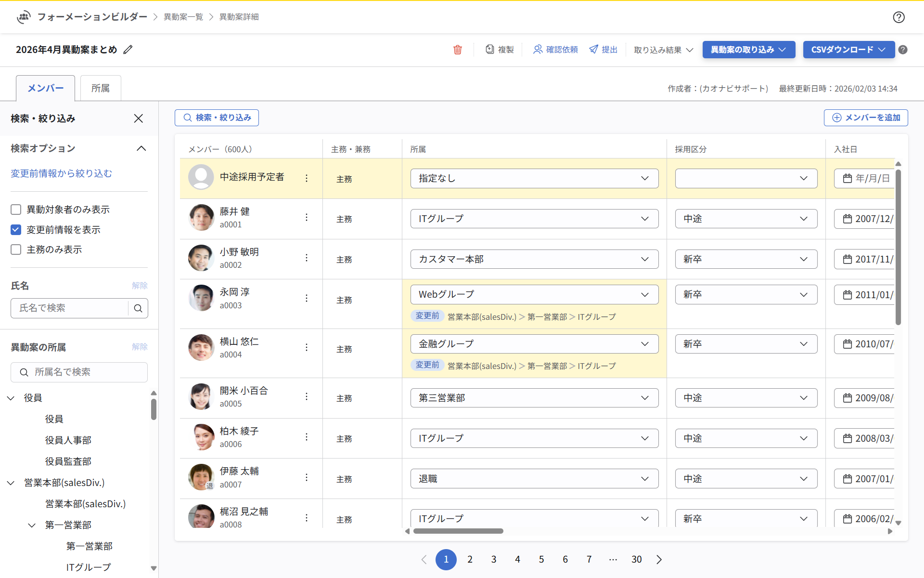The image size is (924, 578).
Task: Navigate to 異動案一覧 via breadcrumb
Action: 183,16
